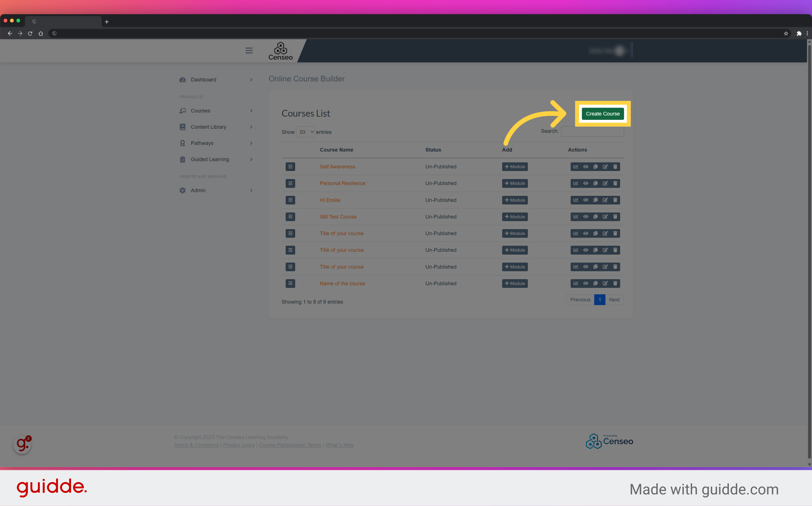Click the preview eye icon for Personal Resilience
The width and height of the screenshot is (812, 506).
pyautogui.click(x=585, y=183)
